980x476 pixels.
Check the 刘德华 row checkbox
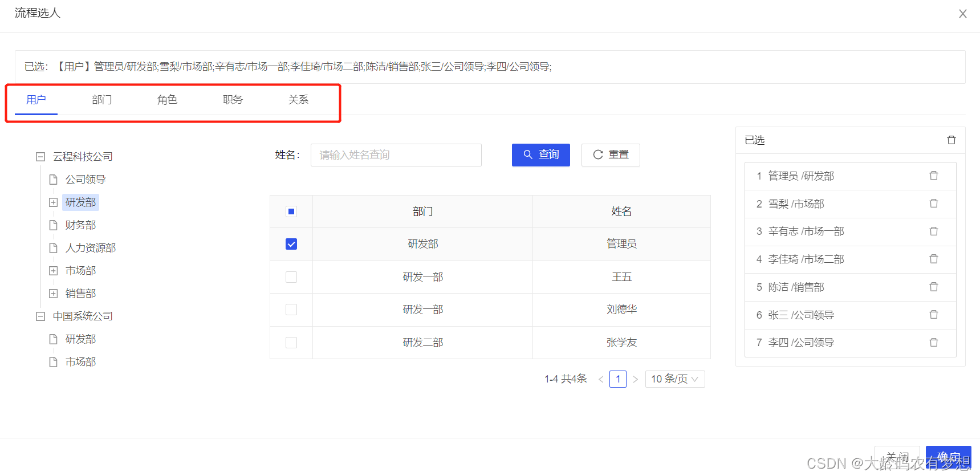click(x=291, y=310)
